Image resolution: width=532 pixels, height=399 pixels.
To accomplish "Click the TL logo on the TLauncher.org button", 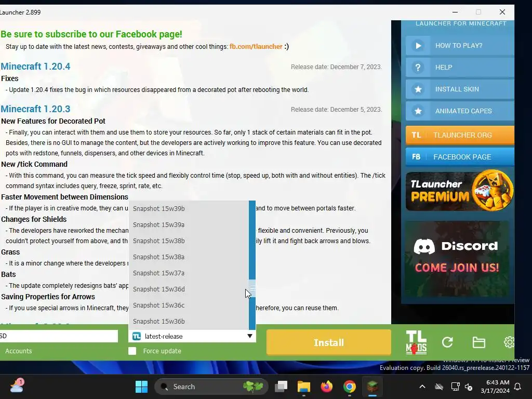I will coord(416,135).
